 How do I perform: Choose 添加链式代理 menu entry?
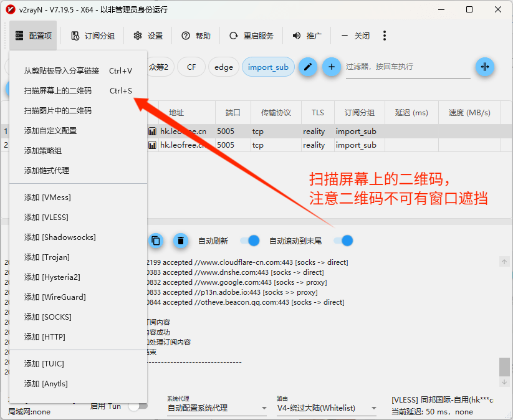[x=78, y=170]
